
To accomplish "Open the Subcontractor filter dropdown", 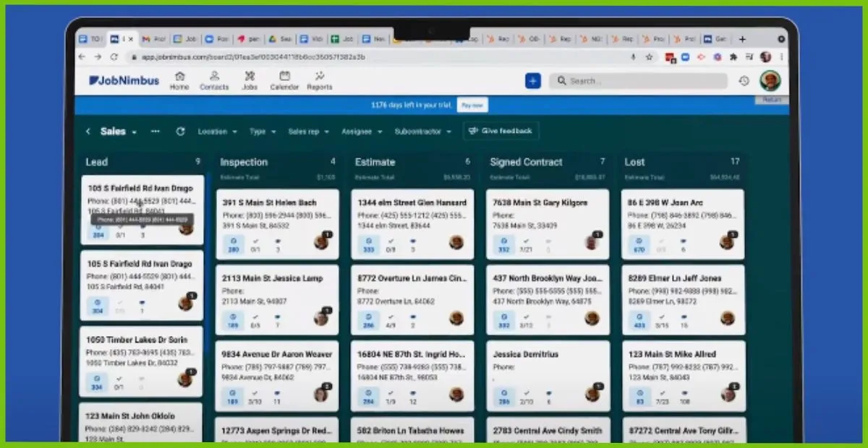I will click(x=425, y=132).
